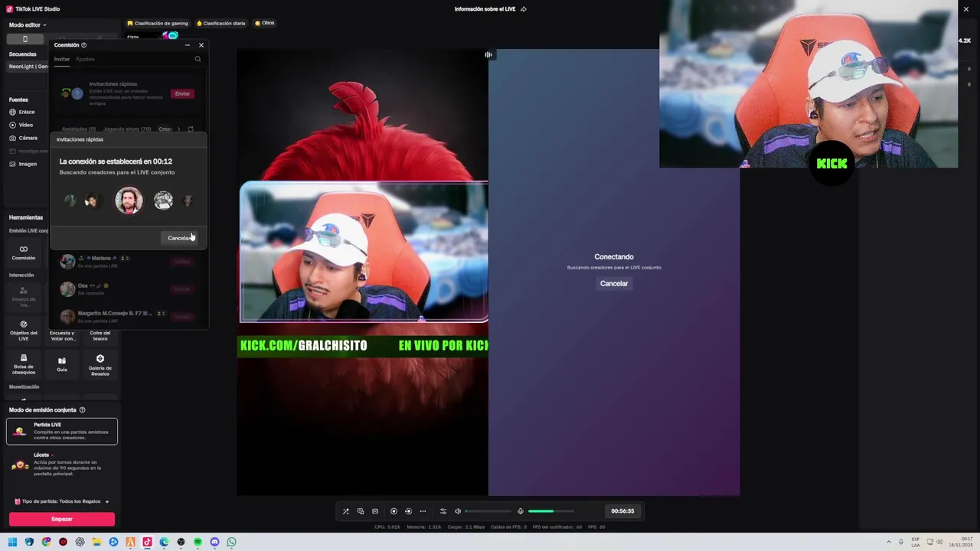
Task: Mute the speaker output
Action: (x=458, y=511)
